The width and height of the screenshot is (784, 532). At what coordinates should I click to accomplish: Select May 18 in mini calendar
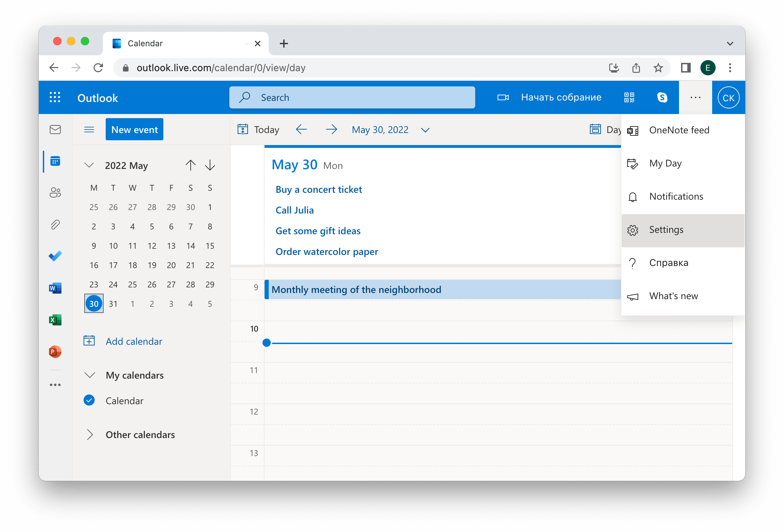pos(133,265)
